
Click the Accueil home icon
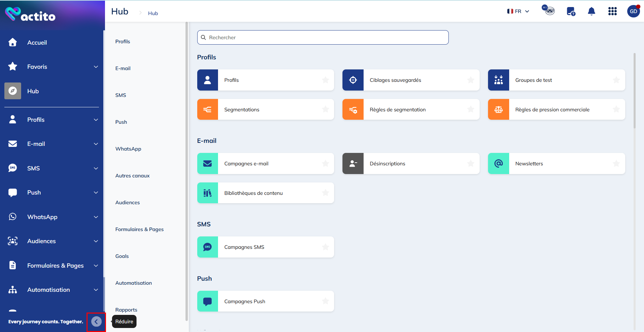[x=13, y=43]
